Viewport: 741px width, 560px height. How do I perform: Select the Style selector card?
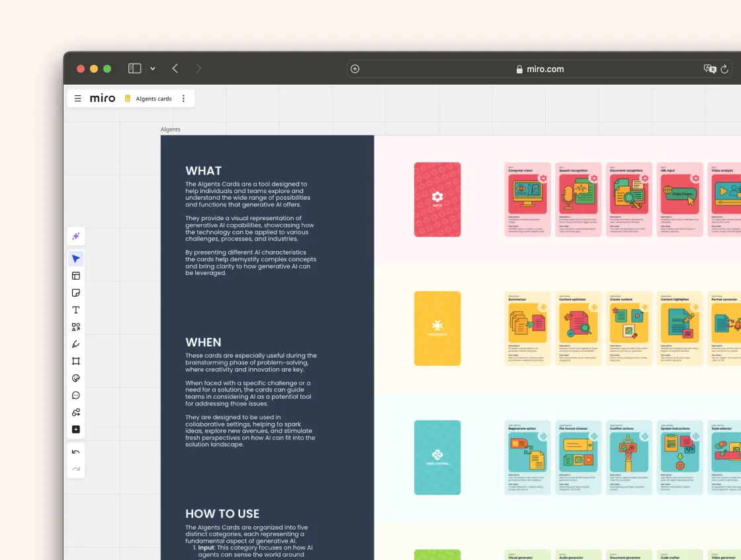tap(724, 458)
